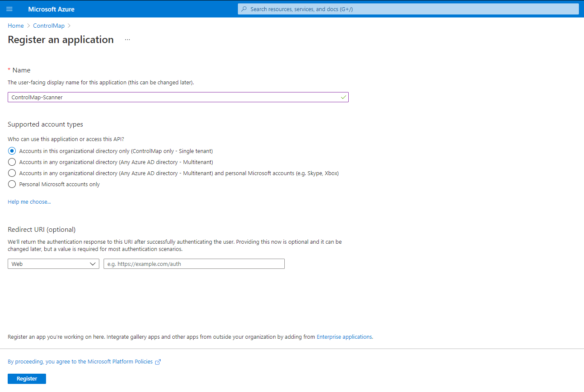Click the search magnifier icon
This screenshot has width=584, height=392.
click(x=244, y=9)
